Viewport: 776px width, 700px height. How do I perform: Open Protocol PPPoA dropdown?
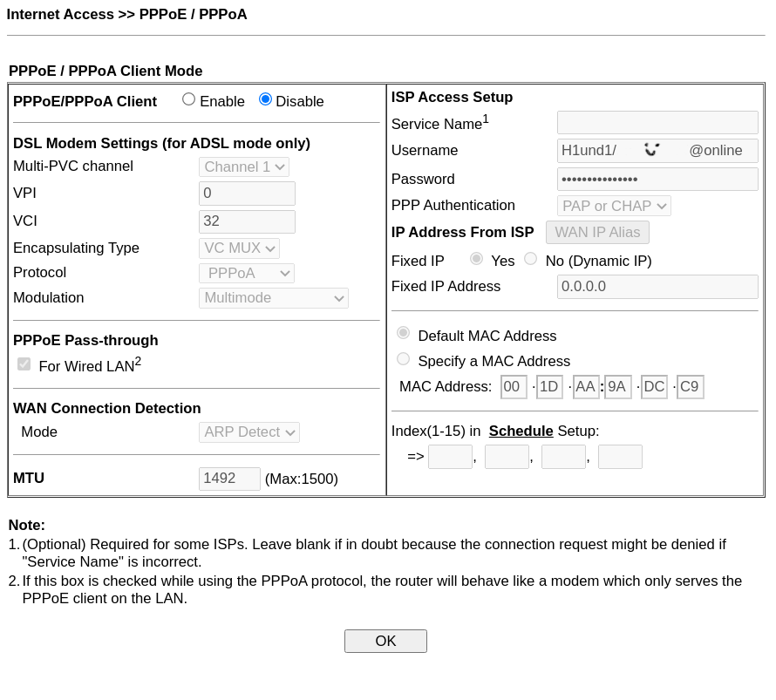[247, 273]
